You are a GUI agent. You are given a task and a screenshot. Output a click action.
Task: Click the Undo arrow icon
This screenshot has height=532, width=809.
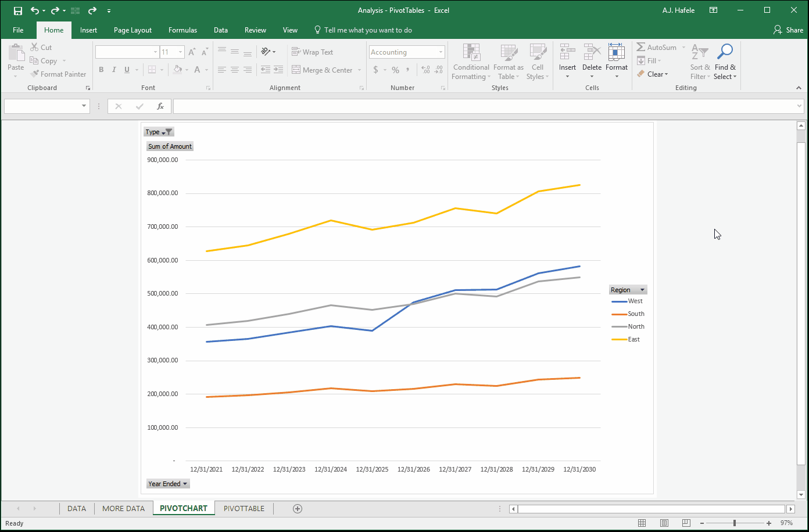tap(34, 10)
